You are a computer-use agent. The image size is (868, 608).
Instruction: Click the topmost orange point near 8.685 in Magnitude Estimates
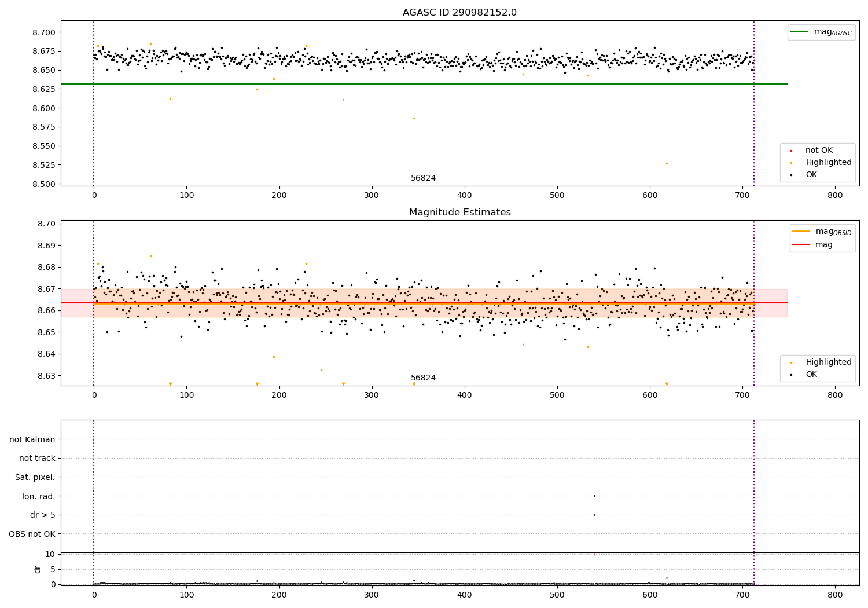[x=150, y=256]
